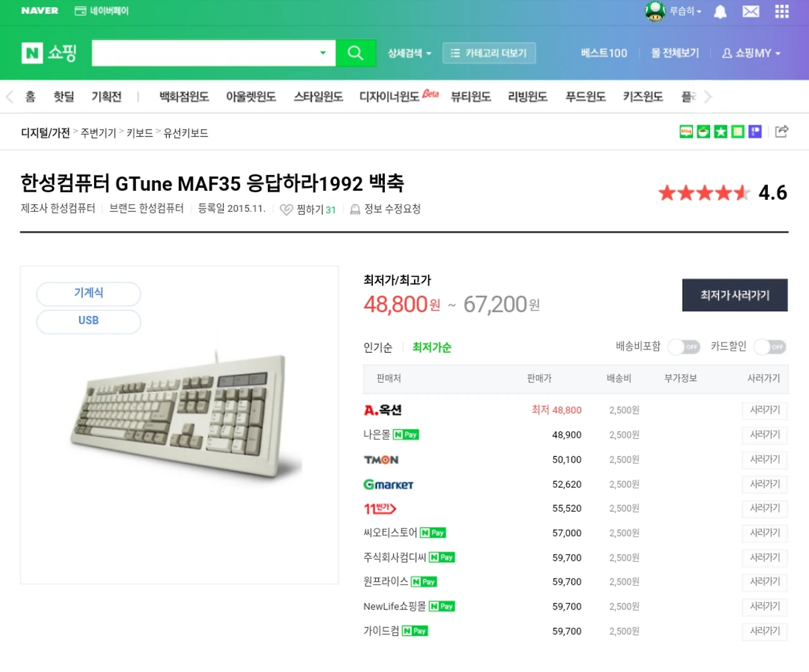Click 사러가기 for the 나은몰 row
This screenshot has height=672, width=809.
pyautogui.click(x=765, y=435)
